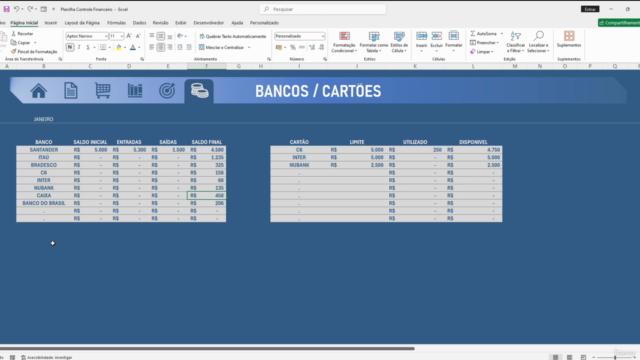640x360 pixels.
Task: Open the Inserir ribbon tab
Action: (x=51, y=23)
